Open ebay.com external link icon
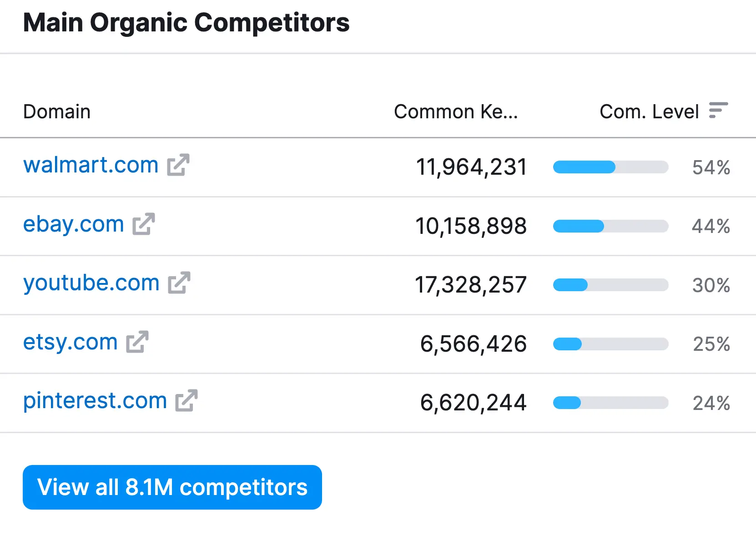The height and width of the screenshot is (556, 756). tap(143, 224)
